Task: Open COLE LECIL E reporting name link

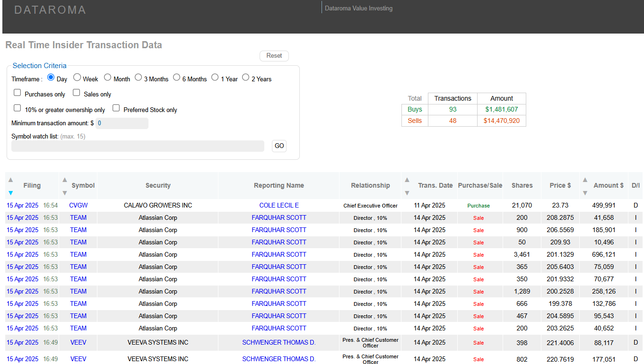Action: click(x=279, y=205)
